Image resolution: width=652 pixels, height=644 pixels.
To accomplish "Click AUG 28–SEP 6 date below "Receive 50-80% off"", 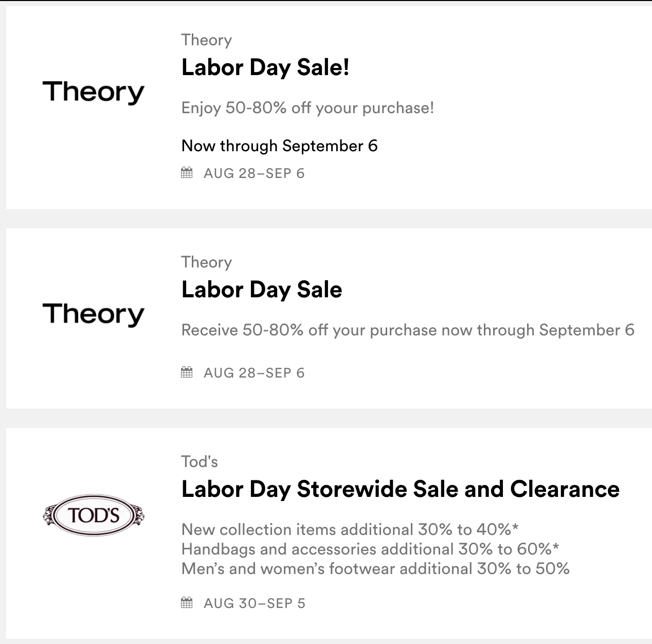I will [254, 373].
